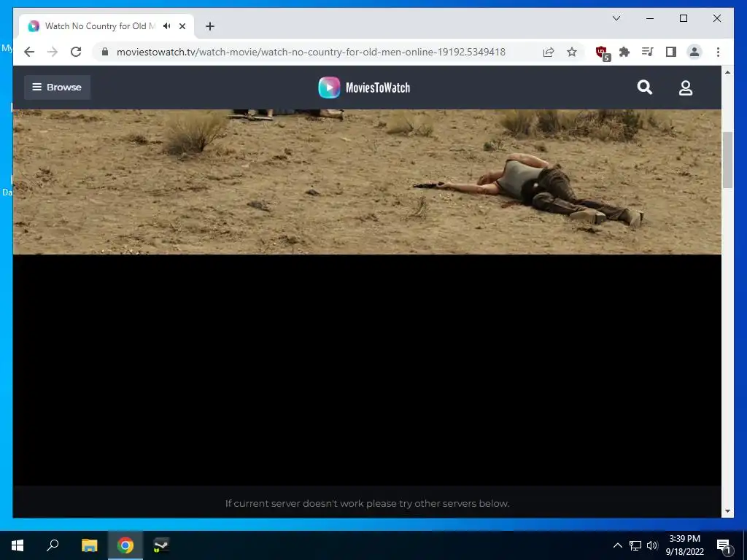
Task: Open site search magnifier icon
Action: (x=645, y=87)
